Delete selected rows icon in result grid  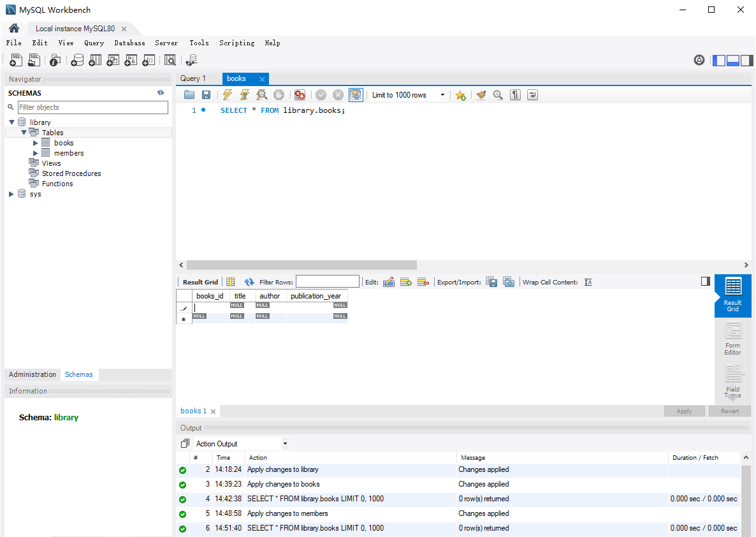point(423,283)
